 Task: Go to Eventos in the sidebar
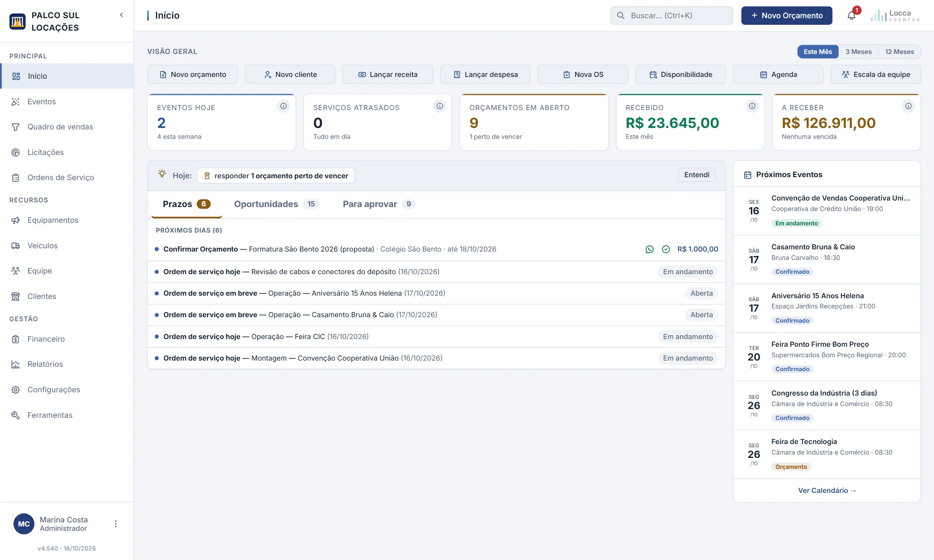tap(67, 101)
